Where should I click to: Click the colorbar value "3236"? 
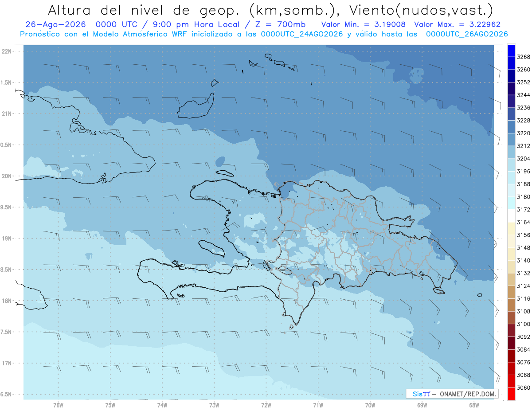tap(524, 108)
